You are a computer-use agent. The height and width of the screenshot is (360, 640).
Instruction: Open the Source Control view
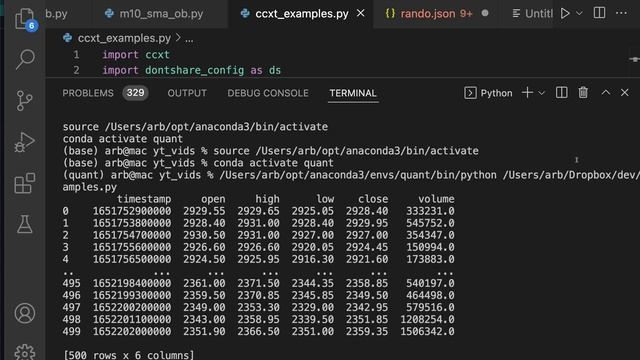pos(24,100)
